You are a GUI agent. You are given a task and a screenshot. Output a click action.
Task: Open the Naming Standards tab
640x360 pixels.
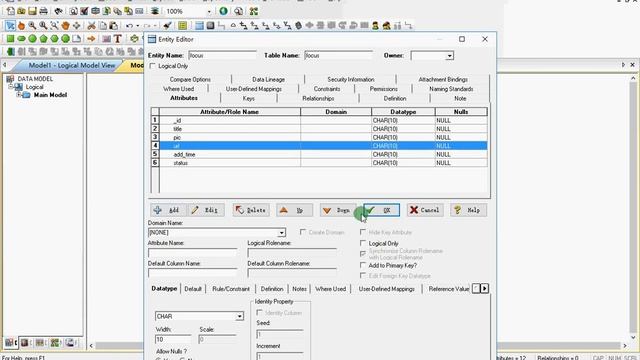451,89
